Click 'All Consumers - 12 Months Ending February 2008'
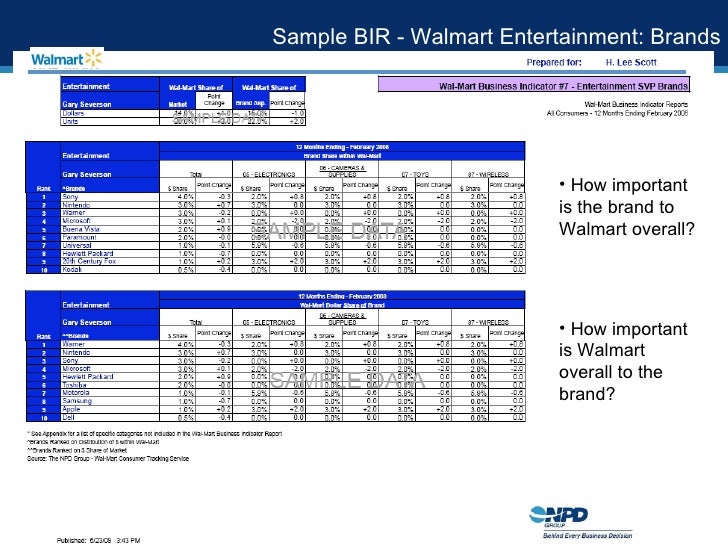Screen dimensions: 728x546 [x=618, y=113]
